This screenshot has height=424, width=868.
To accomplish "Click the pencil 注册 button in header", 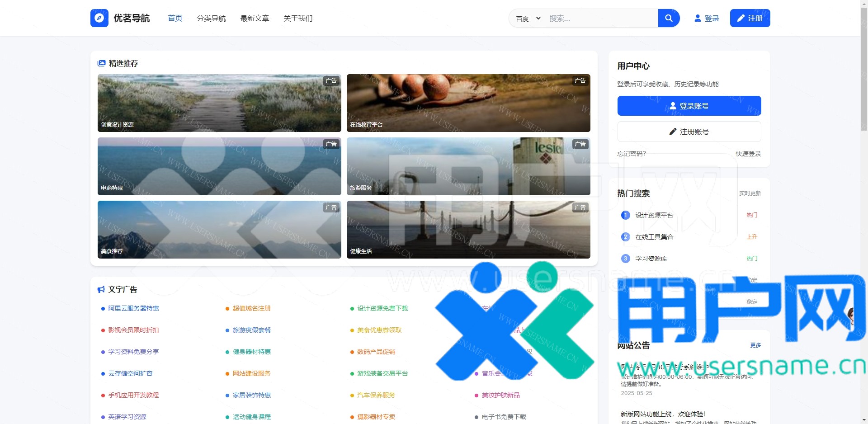I will point(750,18).
